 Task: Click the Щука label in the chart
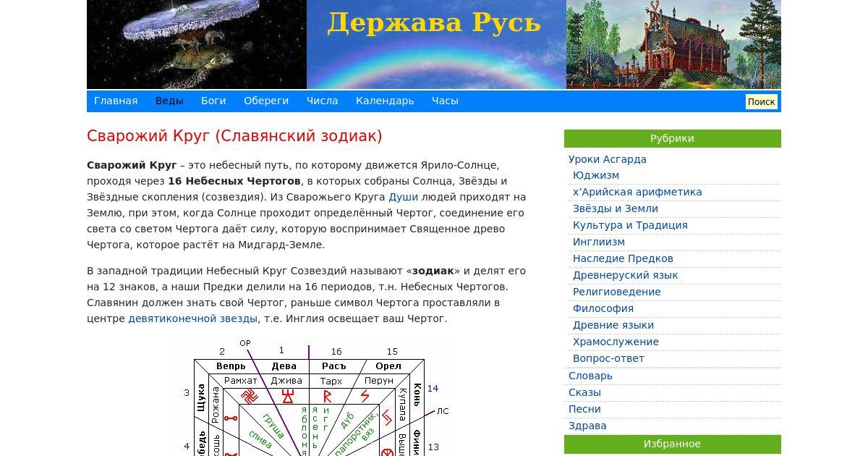click(201, 398)
